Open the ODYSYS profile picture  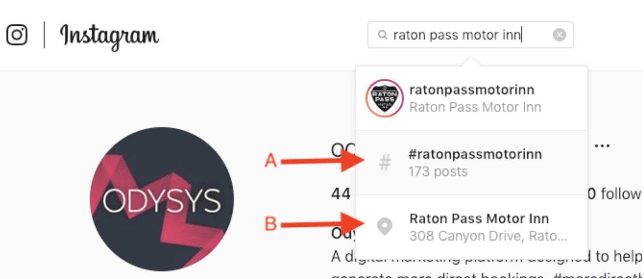click(x=162, y=199)
